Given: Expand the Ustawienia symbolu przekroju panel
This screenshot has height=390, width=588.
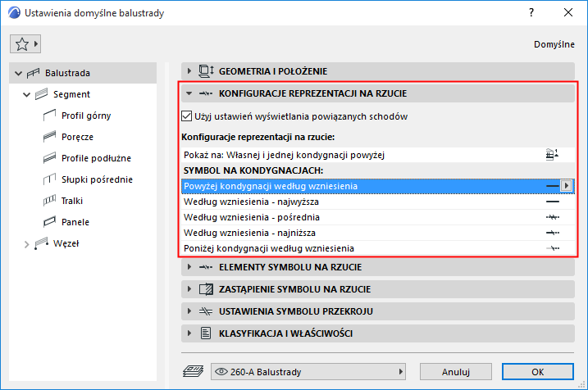Looking at the screenshot, I should pyautogui.click(x=189, y=311).
